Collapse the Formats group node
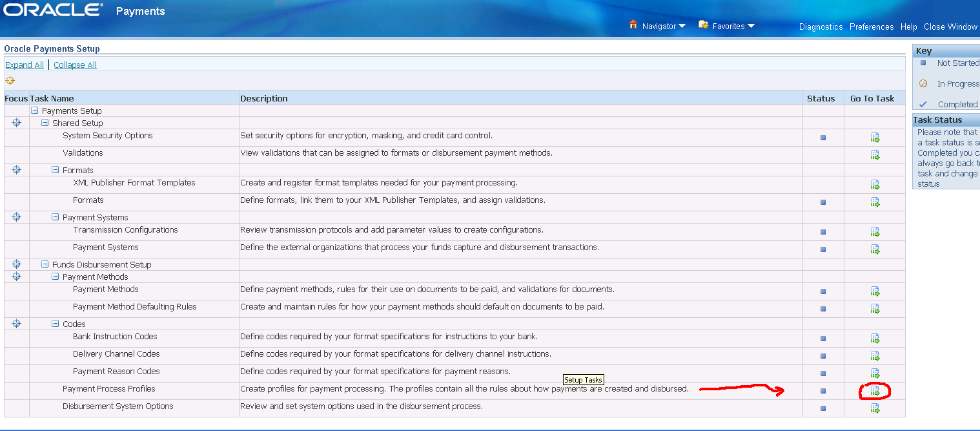 56,170
